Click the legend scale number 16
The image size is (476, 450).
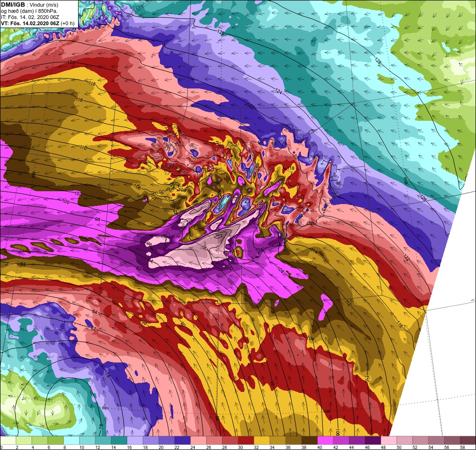pos(129,447)
